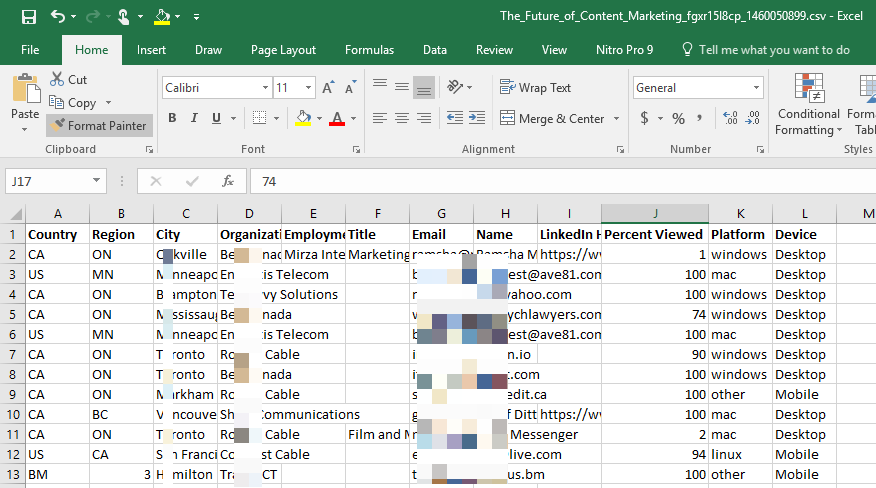The image size is (876, 488).
Task: Click the Redo arrow icon
Action: click(x=93, y=17)
